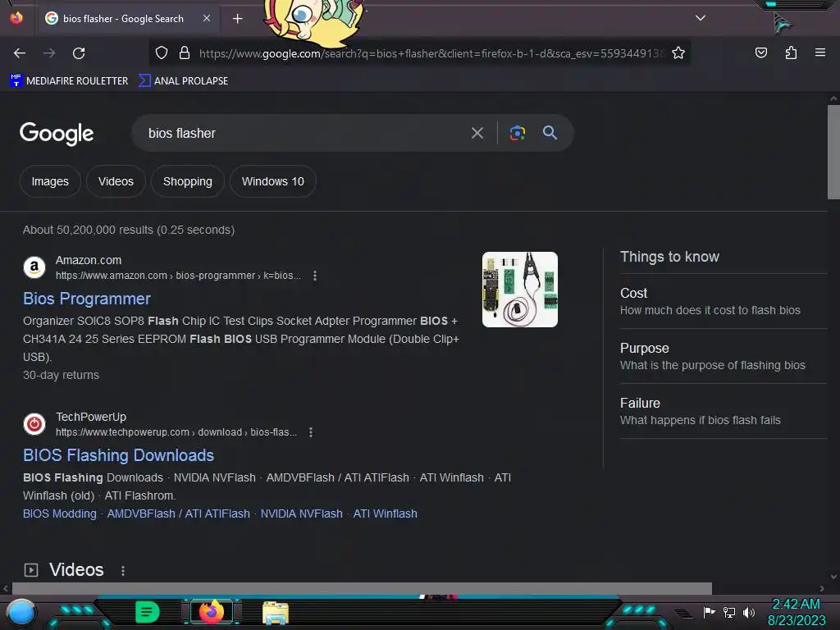Open the AMDVBFlash / ATI ATIFlash sitelink
Viewport: 840px width, 630px height.
[178, 514]
